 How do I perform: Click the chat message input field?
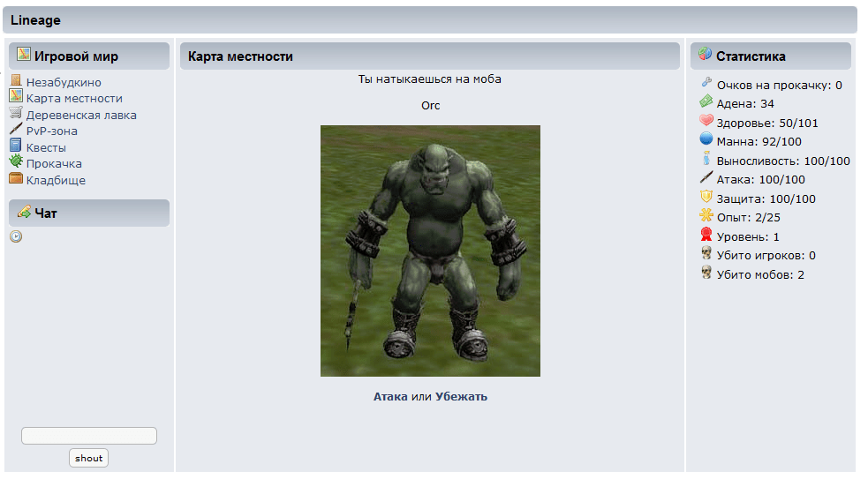pos(89,436)
